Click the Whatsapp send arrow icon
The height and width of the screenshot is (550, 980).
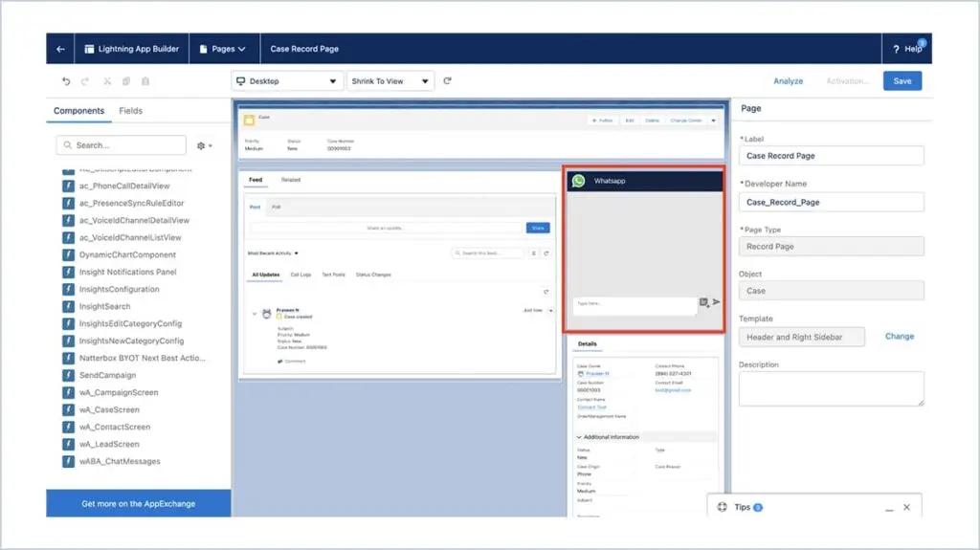pos(716,302)
